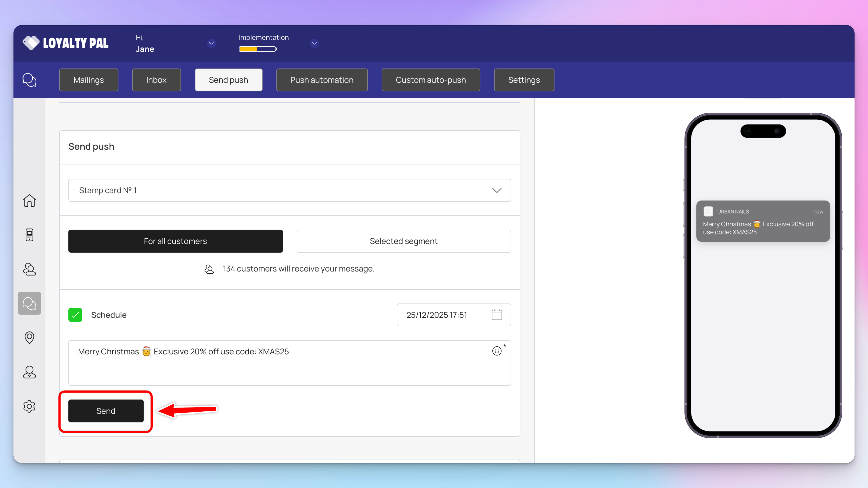Viewport: 868px width, 488px height.
Task: Expand the Hi, Jane account chevron
Action: 211,43
